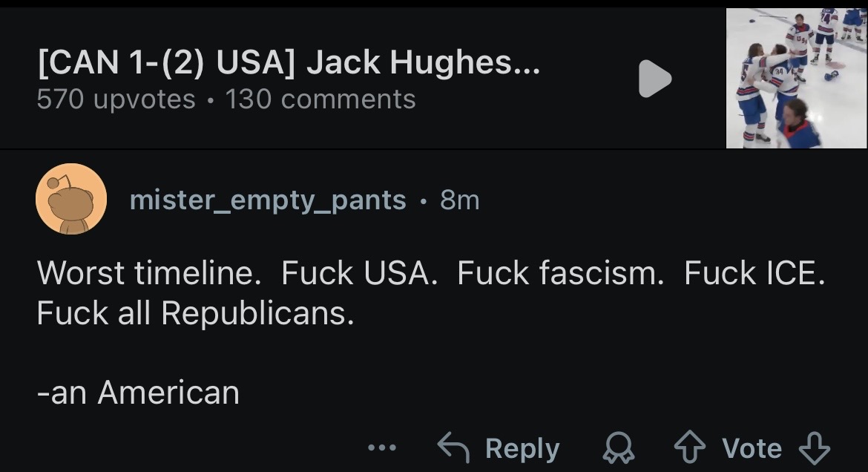This screenshot has width=868, height=472.
Task: Downvote the comment with the down arrow
Action: tap(815, 448)
